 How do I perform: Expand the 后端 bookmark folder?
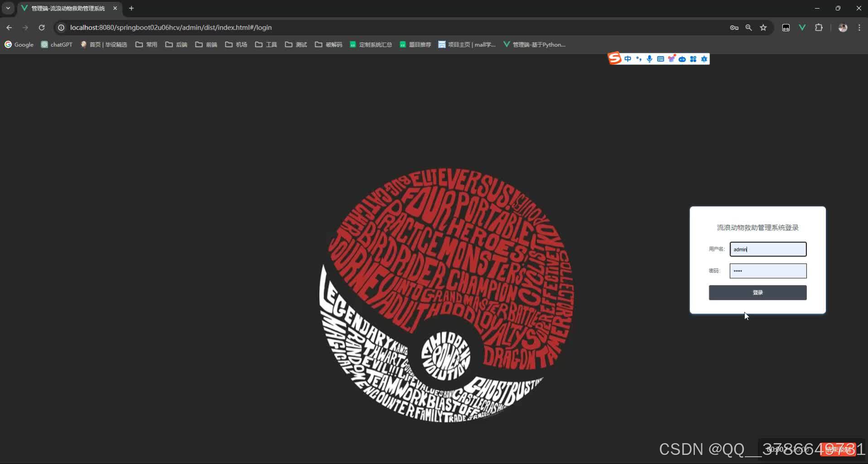(176, 44)
